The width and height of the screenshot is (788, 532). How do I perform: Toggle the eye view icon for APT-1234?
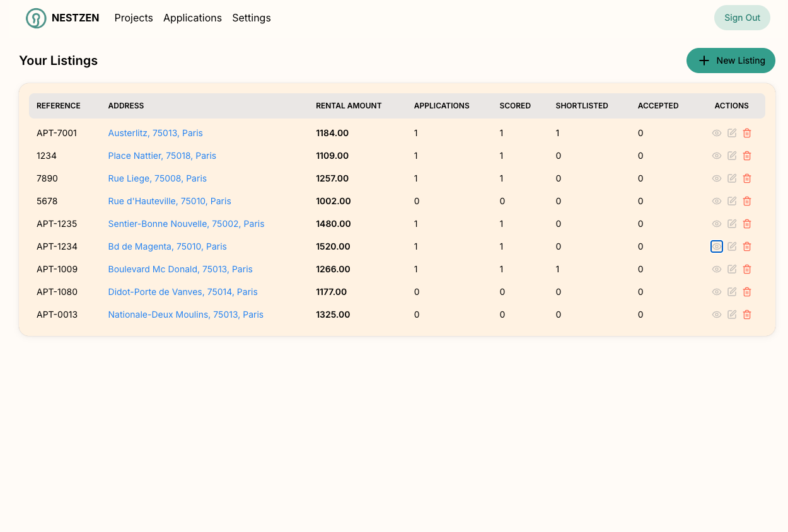coord(717,246)
